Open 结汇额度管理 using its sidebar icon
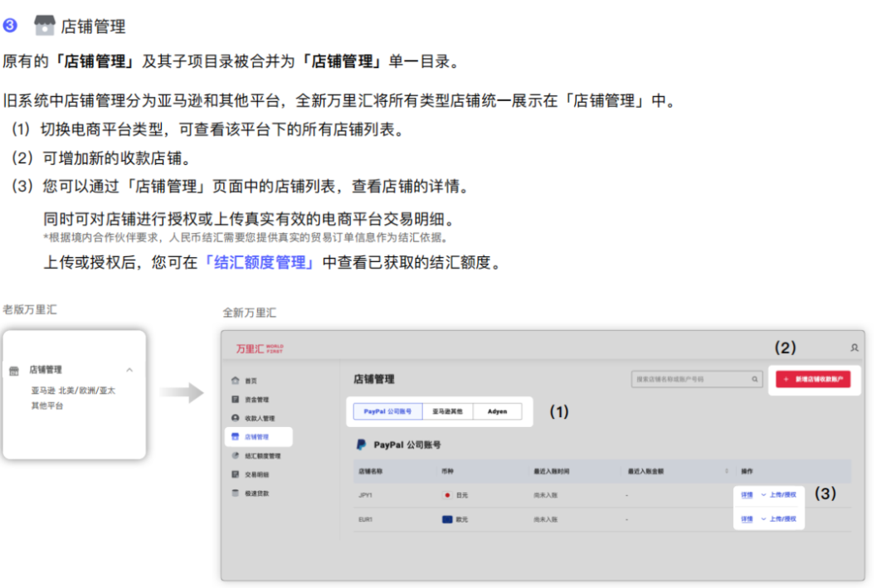 (x=235, y=455)
